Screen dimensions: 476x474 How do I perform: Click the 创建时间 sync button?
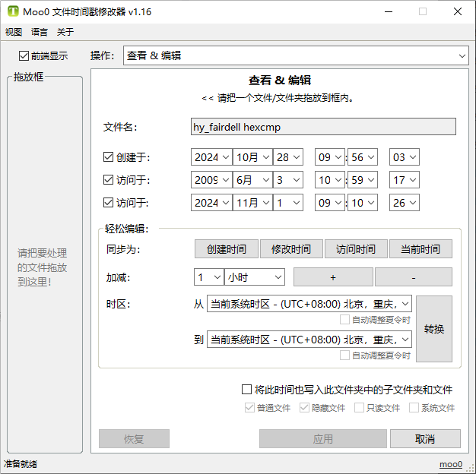227,249
